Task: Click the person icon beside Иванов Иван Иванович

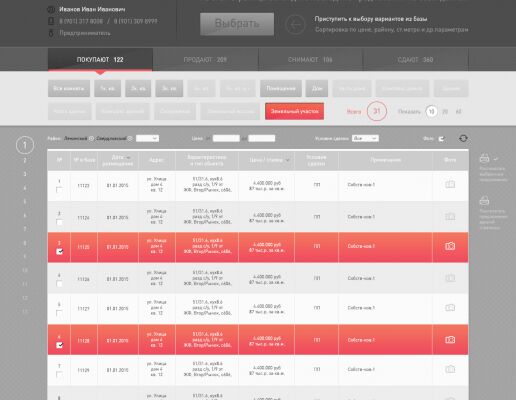Action: (x=51, y=9)
